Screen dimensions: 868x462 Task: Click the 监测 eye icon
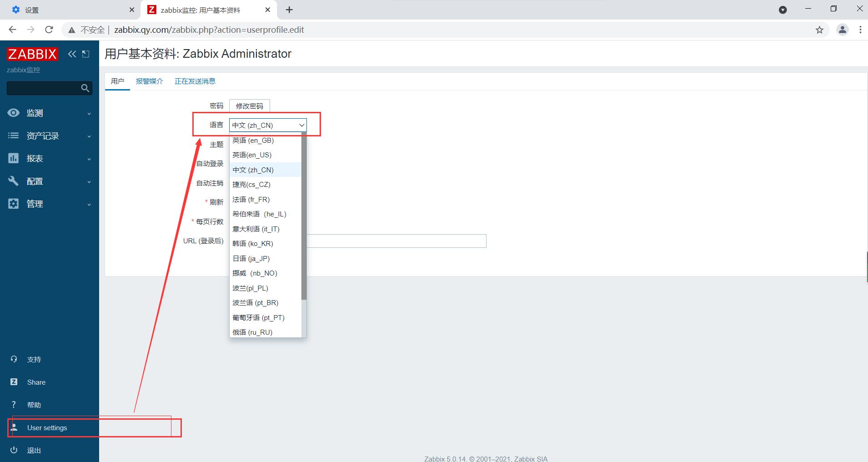pos(14,113)
